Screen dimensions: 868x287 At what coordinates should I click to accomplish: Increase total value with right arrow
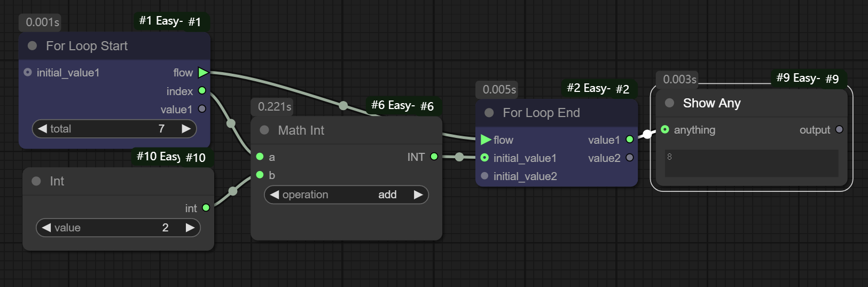point(186,129)
